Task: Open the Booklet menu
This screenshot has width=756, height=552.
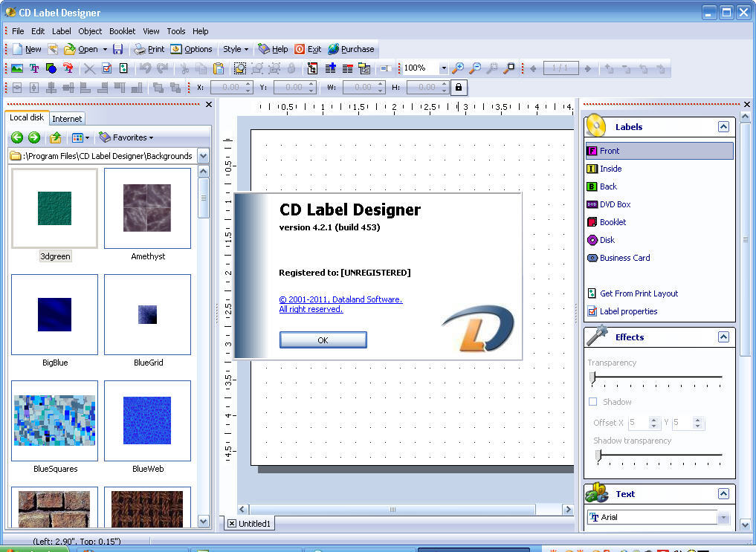Action: click(122, 31)
